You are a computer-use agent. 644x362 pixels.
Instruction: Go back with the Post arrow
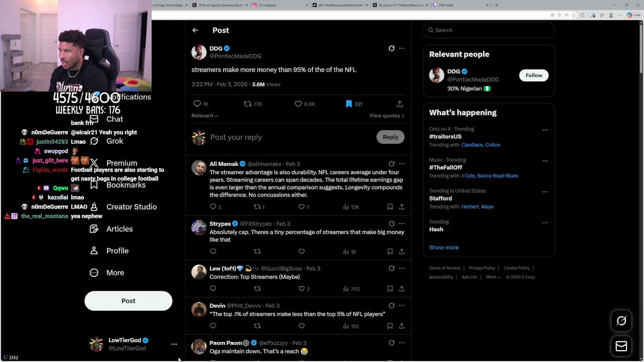pyautogui.click(x=195, y=30)
